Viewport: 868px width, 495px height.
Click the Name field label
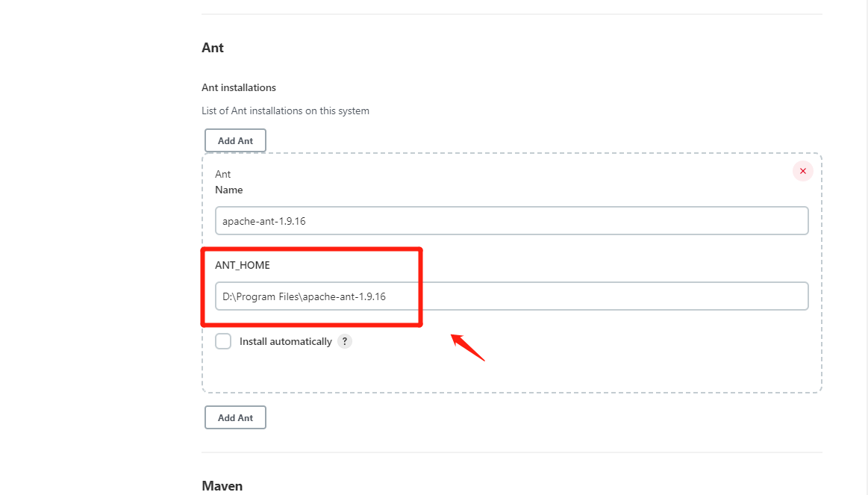pos(229,190)
